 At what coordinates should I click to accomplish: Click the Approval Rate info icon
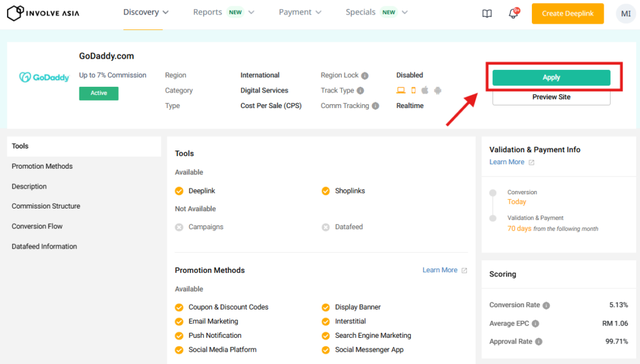(x=539, y=342)
